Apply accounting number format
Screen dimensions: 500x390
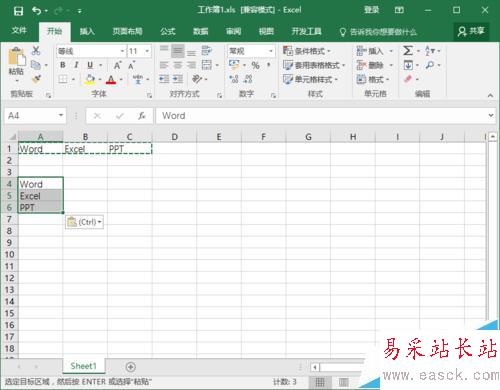[234, 65]
